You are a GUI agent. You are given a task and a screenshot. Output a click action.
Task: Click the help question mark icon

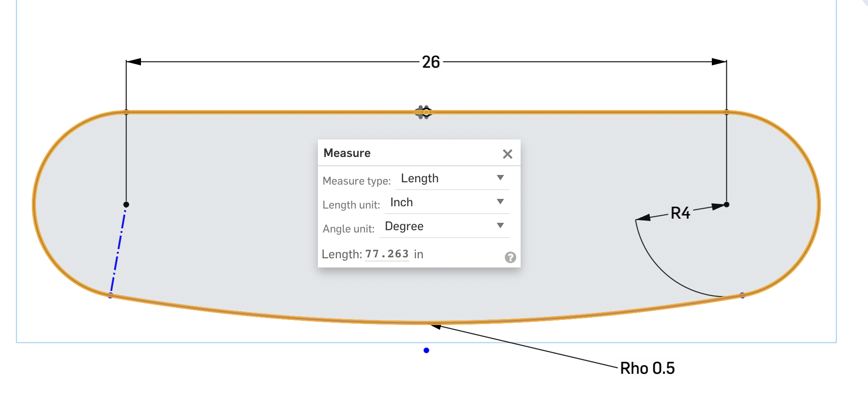pyautogui.click(x=510, y=257)
